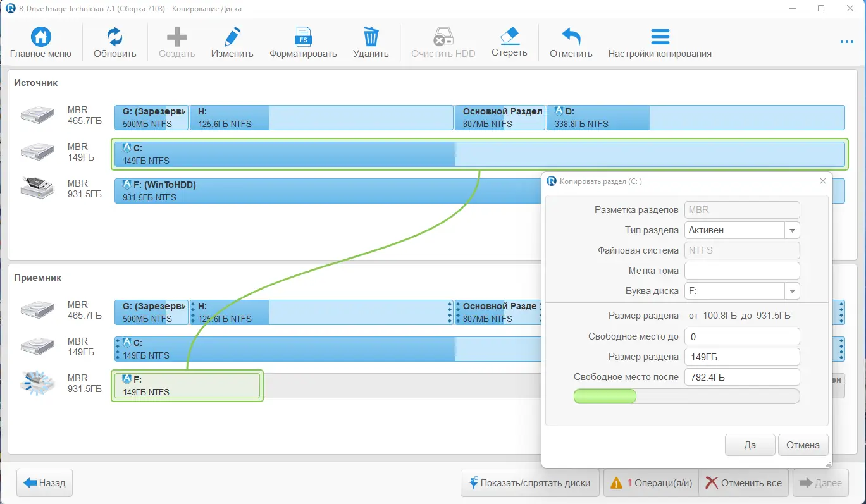Click the Удалить trash icon
This screenshot has width=866, height=504.
click(x=371, y=37)
